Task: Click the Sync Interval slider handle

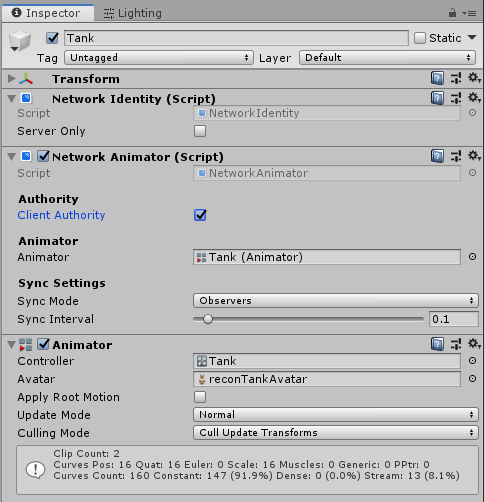Action: 208,319
